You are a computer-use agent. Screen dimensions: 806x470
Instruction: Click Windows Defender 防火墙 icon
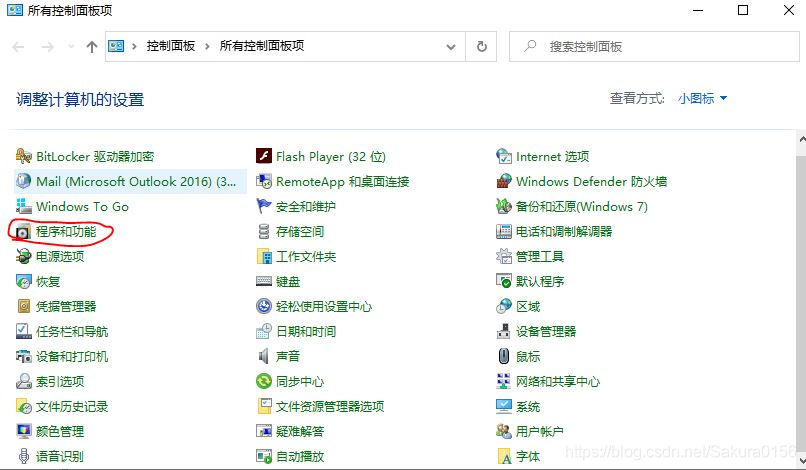(504, 181)
